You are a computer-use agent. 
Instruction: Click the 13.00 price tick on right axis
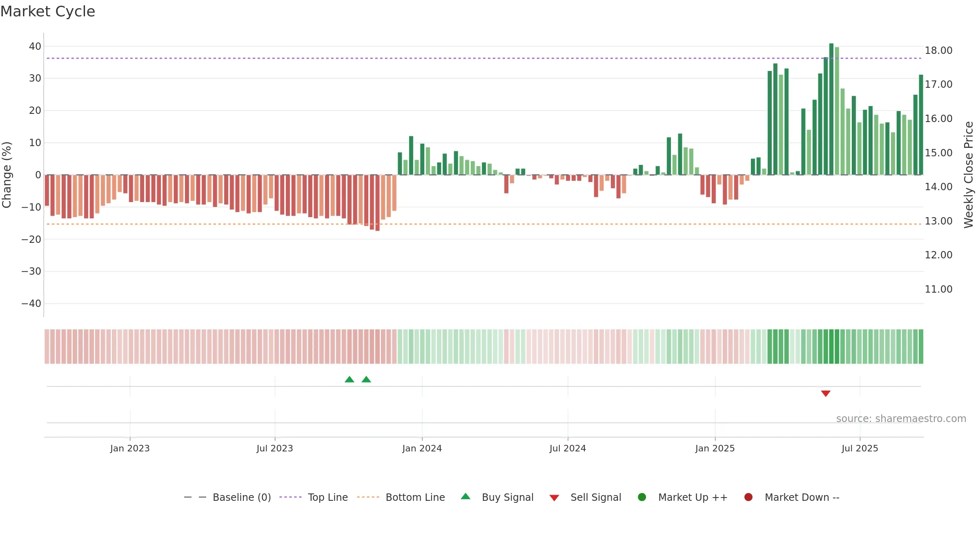938,221
